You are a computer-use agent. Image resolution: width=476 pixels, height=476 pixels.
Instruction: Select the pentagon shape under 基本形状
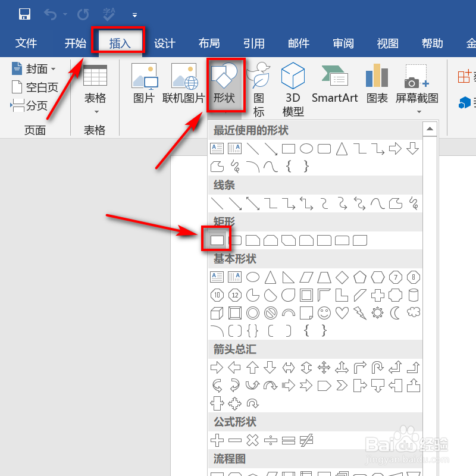click(360, 277)
